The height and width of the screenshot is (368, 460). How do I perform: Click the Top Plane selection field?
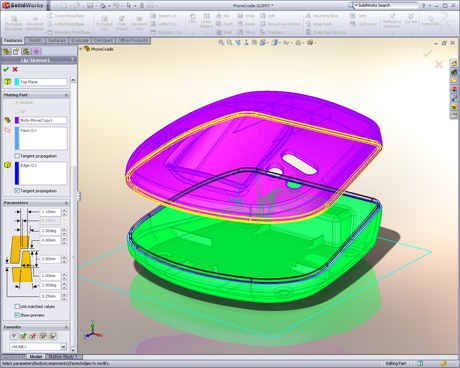[x=43, y=82]
